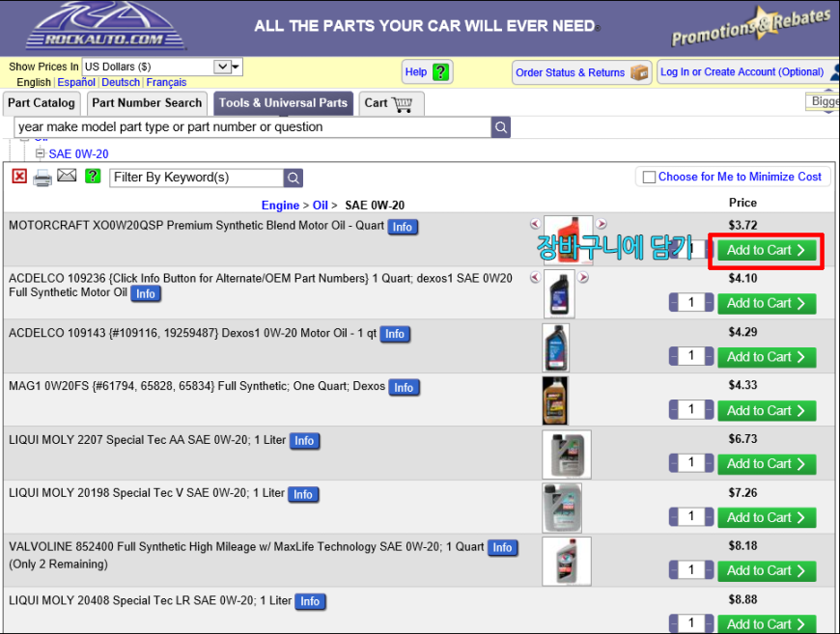The width and height of the screenshot is (840, 634).
Task: Click the printer icon
Action: coord(42,178)
